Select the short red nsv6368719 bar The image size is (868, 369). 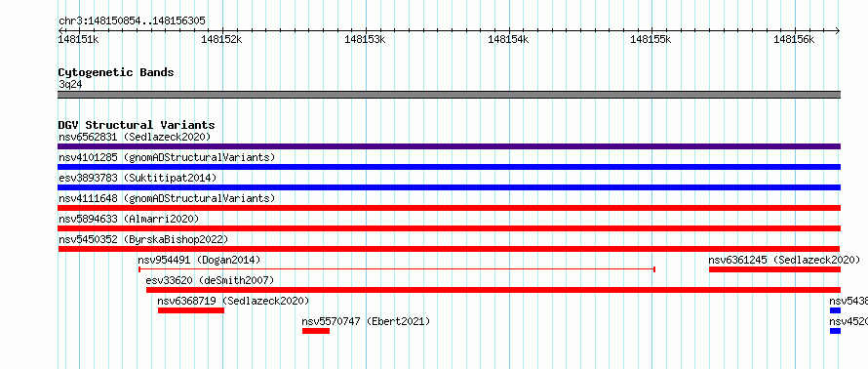pos(191,310)
